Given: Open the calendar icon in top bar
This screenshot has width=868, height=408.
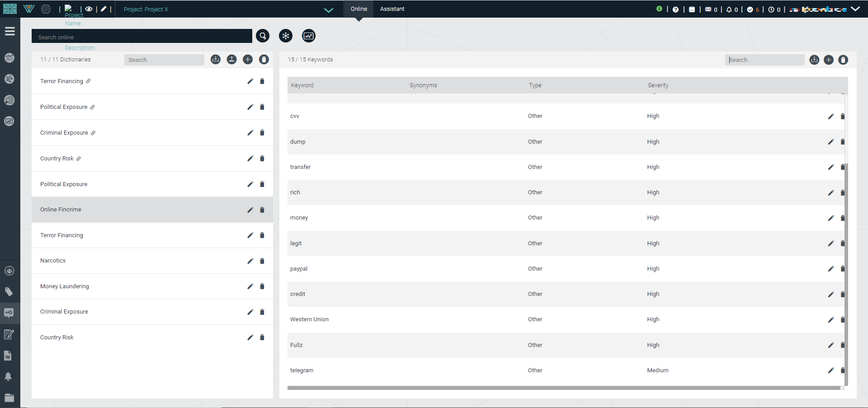Looking at the screenshot, I should point(692,9).
